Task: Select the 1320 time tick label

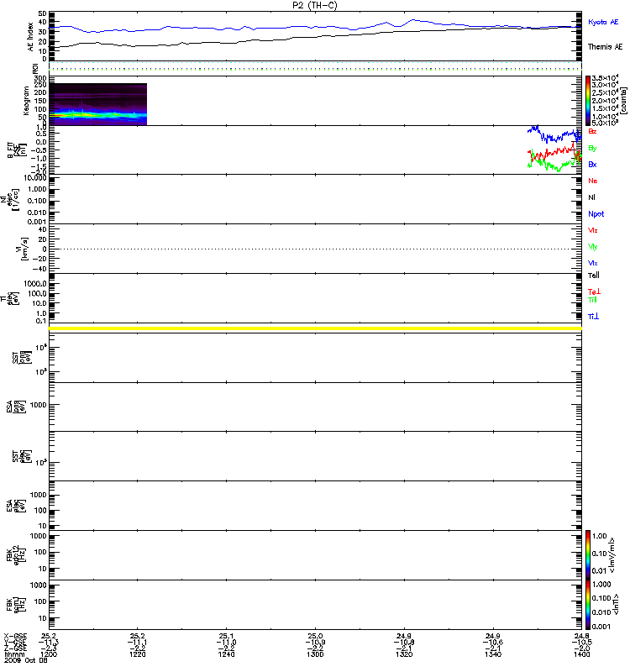Action: tap(404, 654)
